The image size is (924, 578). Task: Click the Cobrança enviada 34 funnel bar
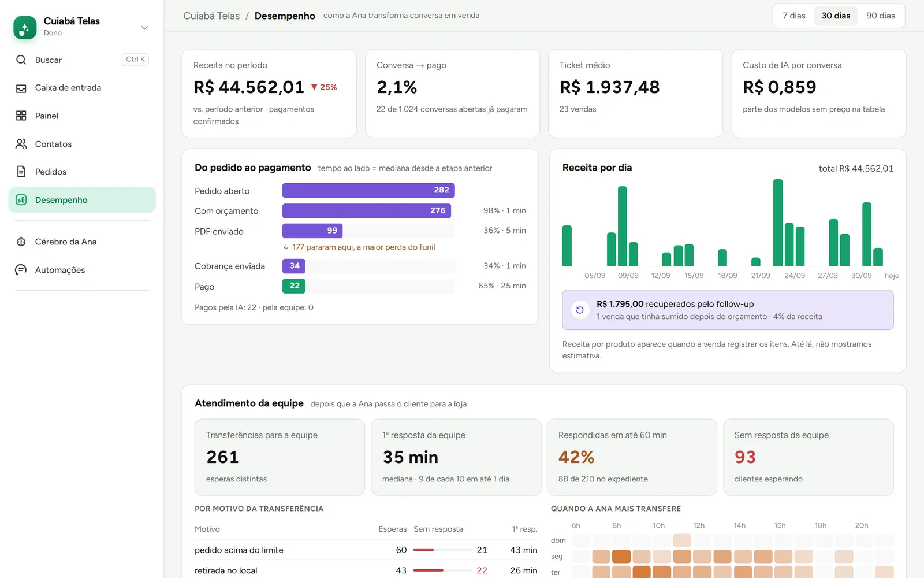[294, 266]
